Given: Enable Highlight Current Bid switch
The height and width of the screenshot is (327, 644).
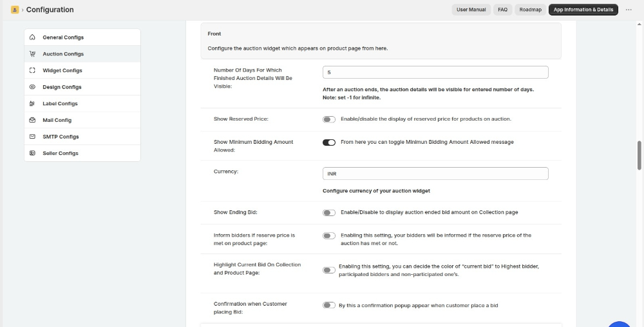Looking at the screenshot, I should tap(329, 270).
